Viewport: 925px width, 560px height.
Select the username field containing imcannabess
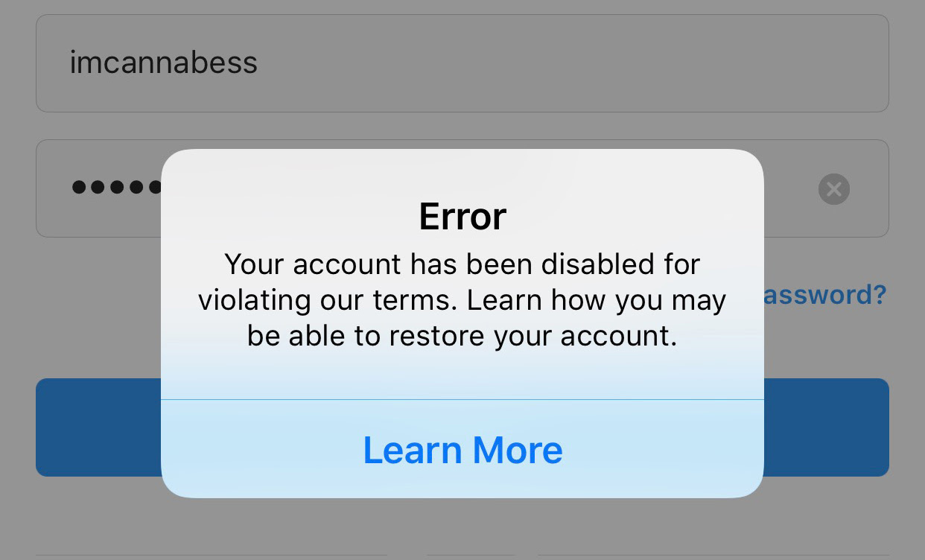point(462,63)
